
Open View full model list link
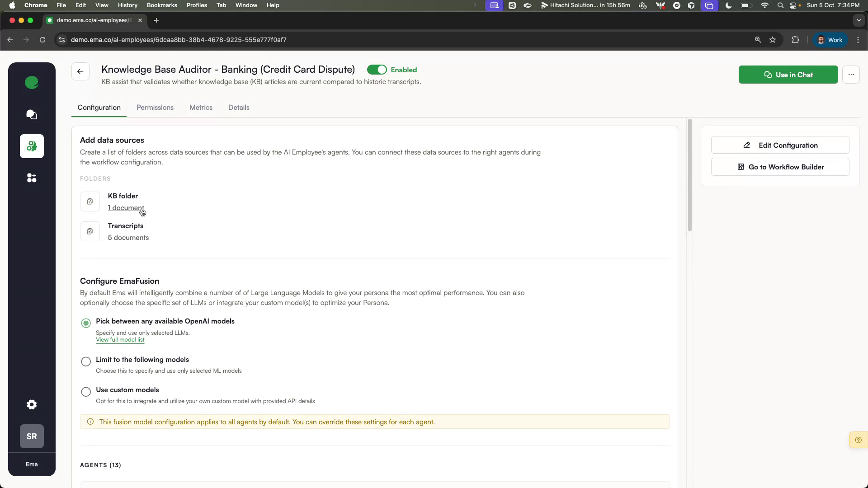(120, 340)
